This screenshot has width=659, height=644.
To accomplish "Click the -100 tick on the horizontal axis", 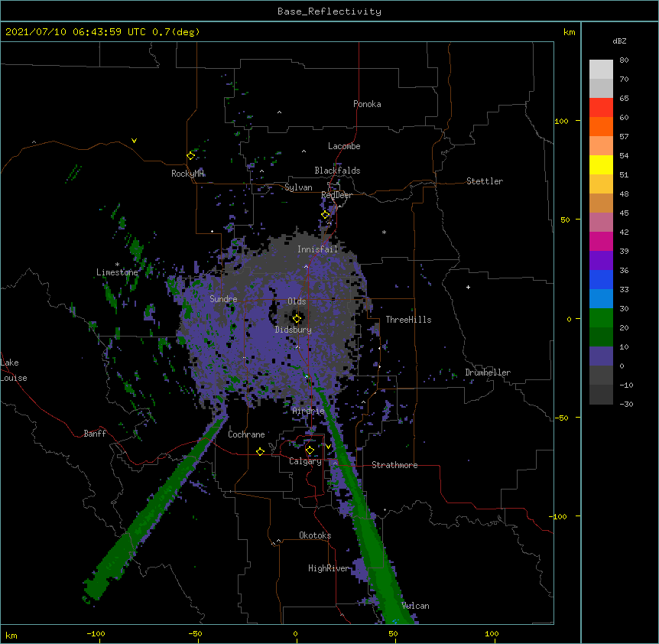I will [x=96, y=633].
